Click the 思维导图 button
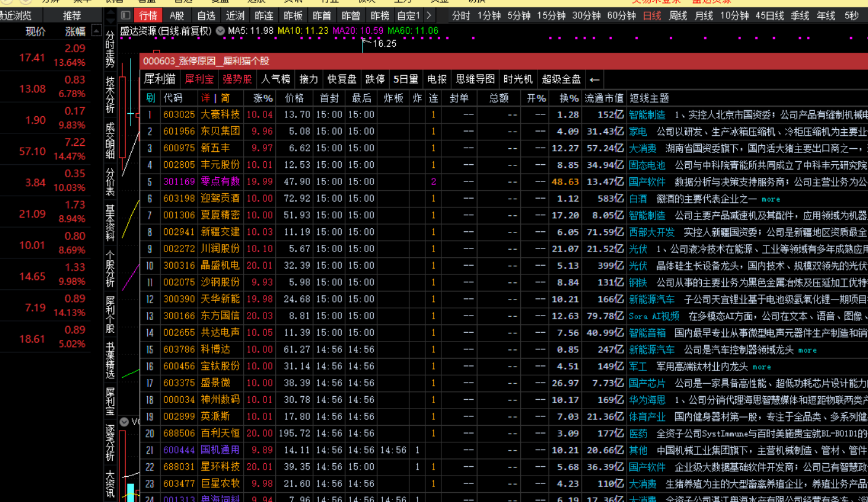Image resolution: width=868 pixels, height=502 pixels. click(x=475, y=79)
